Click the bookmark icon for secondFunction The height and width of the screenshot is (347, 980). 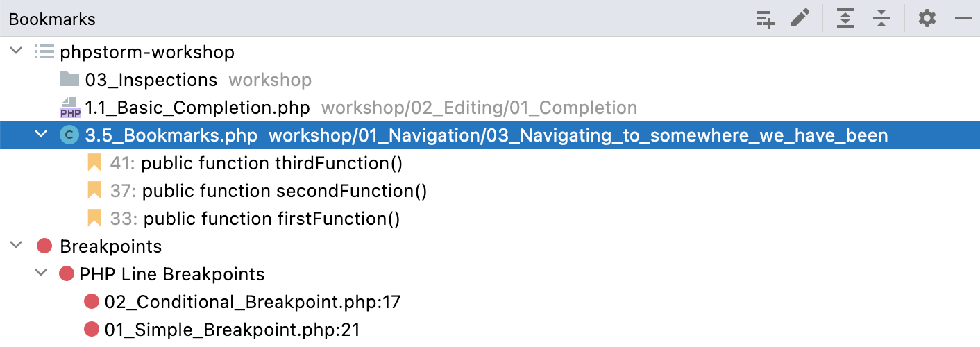click(x=94, y=192)
